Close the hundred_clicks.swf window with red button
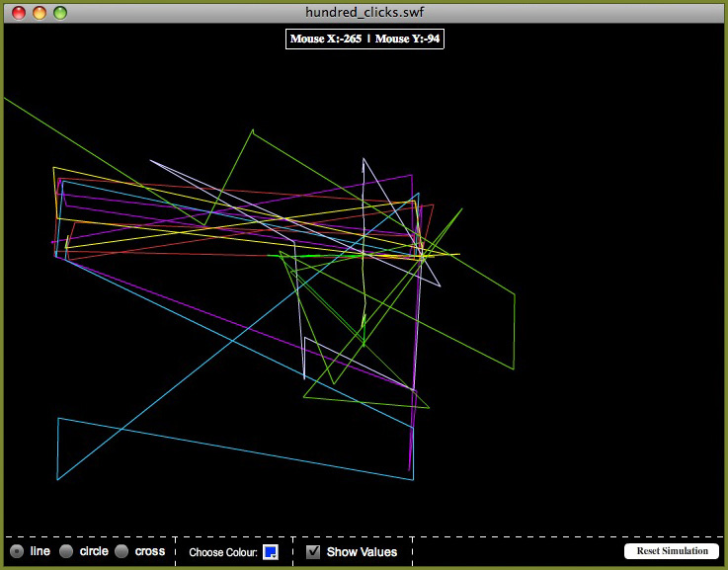The width and height of the screenshot is (728, 570). pos(19,13)
